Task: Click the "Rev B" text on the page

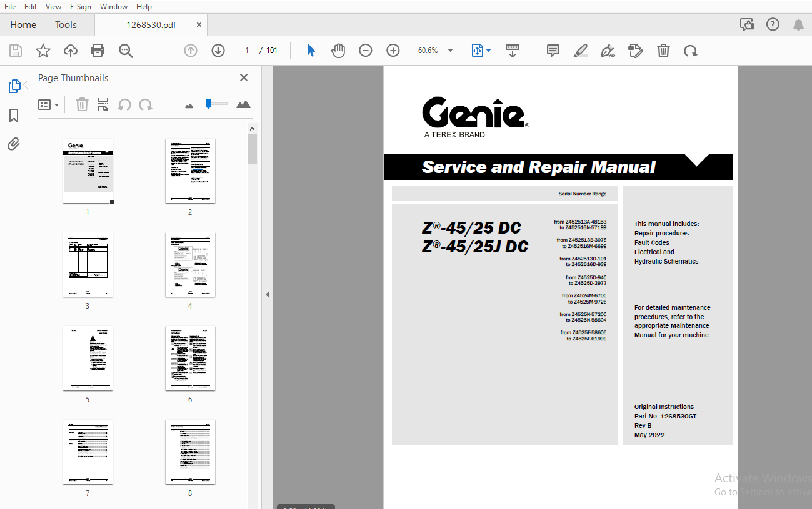Action: pos(643,425)
